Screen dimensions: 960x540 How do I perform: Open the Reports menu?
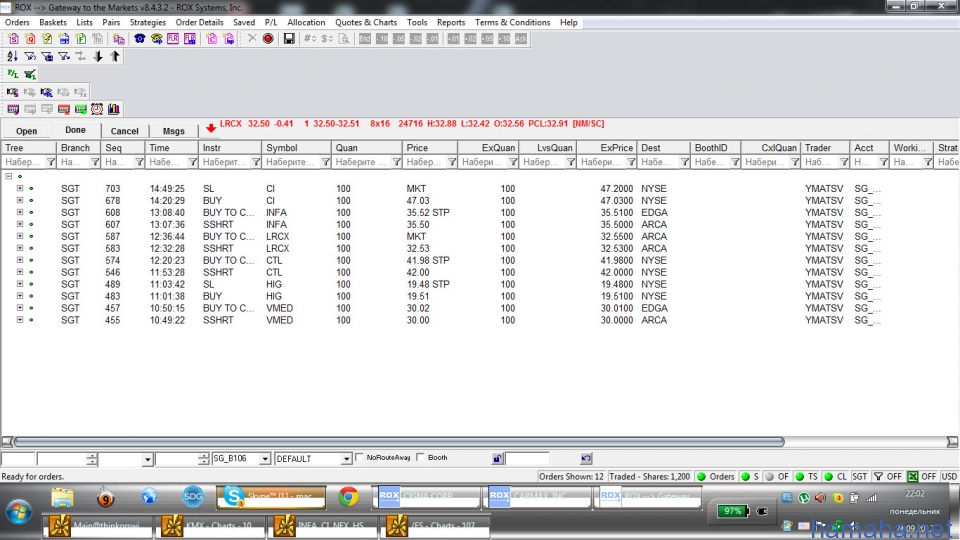(451, 22)
